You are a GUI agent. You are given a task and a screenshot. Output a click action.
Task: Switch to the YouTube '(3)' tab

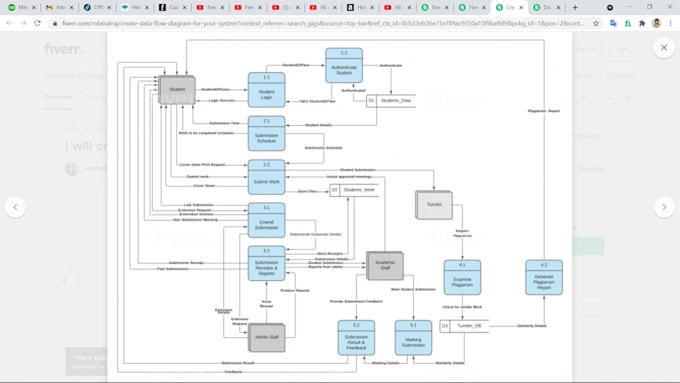285,7
